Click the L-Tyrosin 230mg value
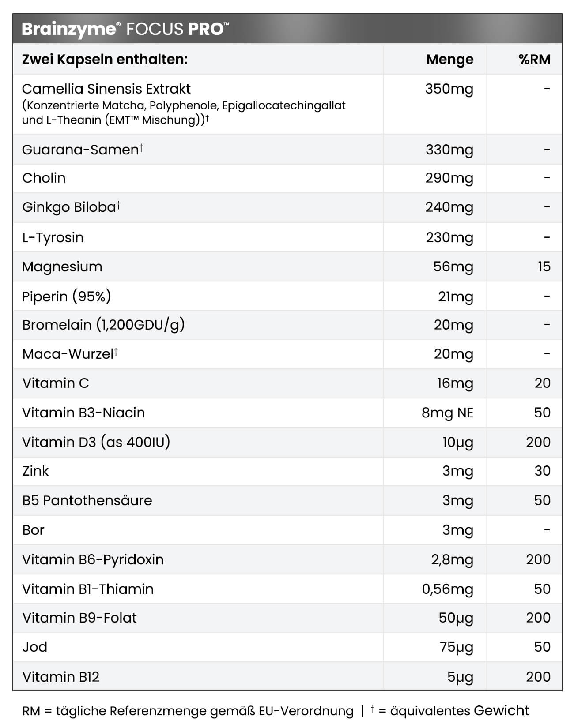 [449, 237]
